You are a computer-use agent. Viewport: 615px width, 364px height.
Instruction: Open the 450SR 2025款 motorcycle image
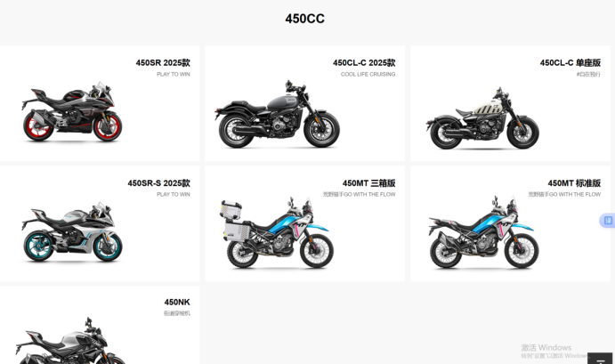pyautogui.click(x=72, y=111)
